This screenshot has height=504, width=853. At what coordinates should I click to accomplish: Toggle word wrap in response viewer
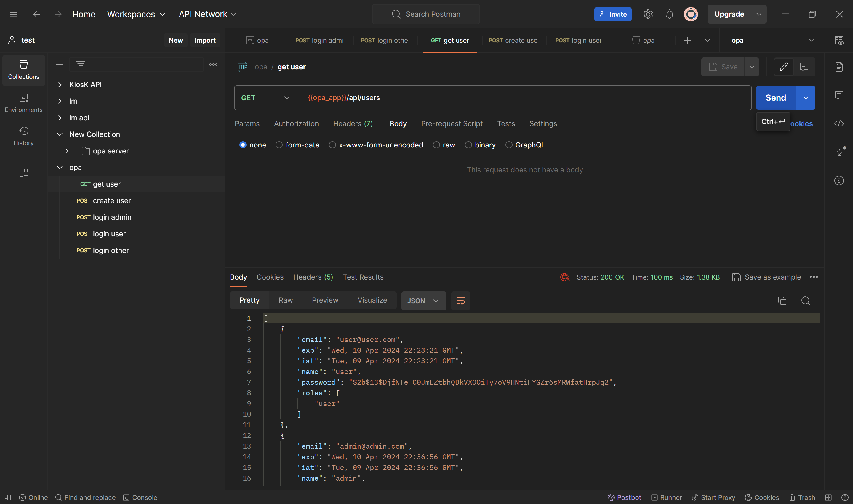tap(460, 301)
